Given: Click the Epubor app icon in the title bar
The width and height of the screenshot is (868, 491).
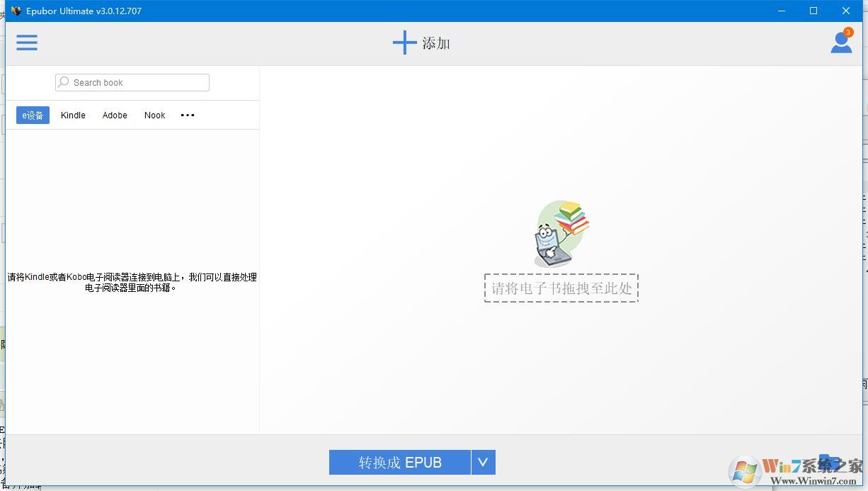Looking at the screenshot, I should 16,11.
